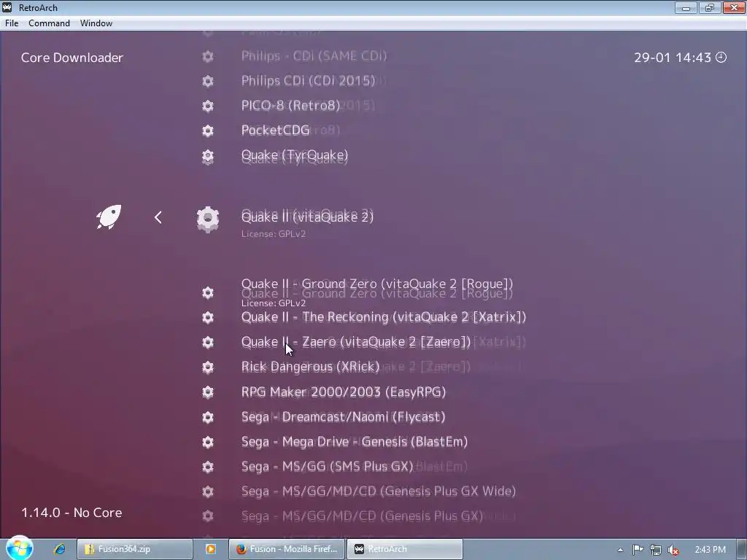Select Quake II - The Reckoning (Xatrix) core
Image resolution: width=747 pixels, height=560 pixels.
[x=384, y=317]
